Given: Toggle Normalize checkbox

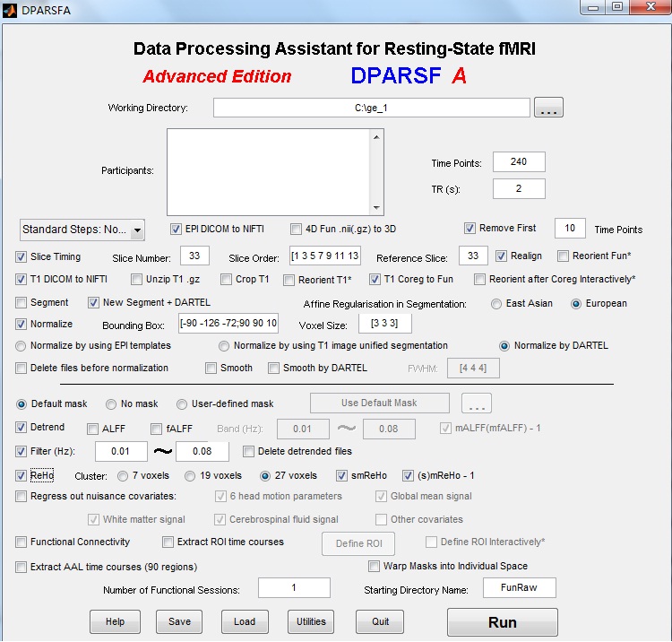Looking at the screenshot, I should tap(21, 325).
